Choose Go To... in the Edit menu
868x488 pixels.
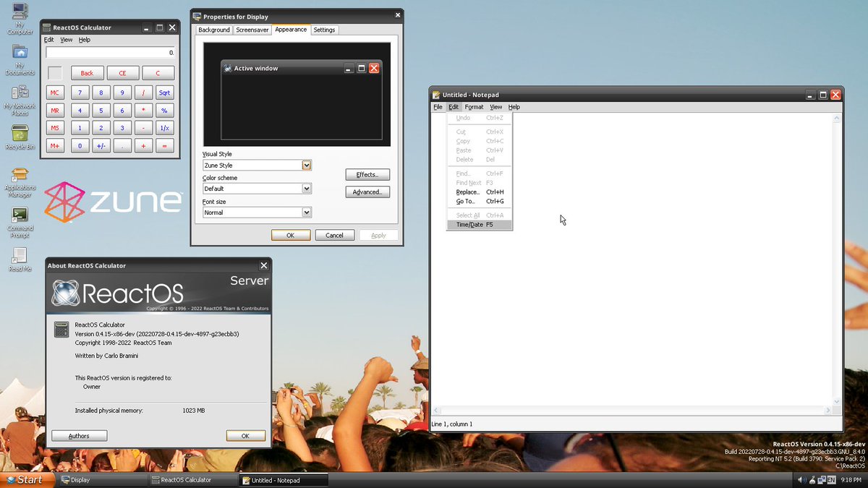(479, 202)
